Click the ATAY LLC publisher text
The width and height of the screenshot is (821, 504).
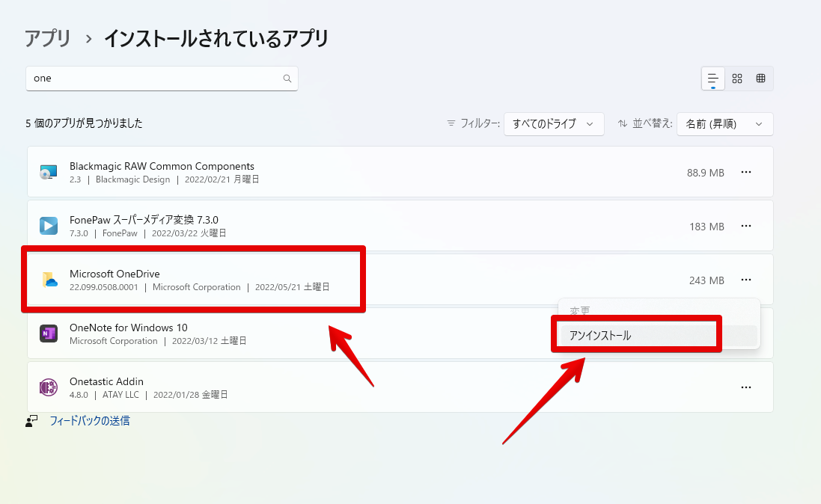tap(121, 395)
